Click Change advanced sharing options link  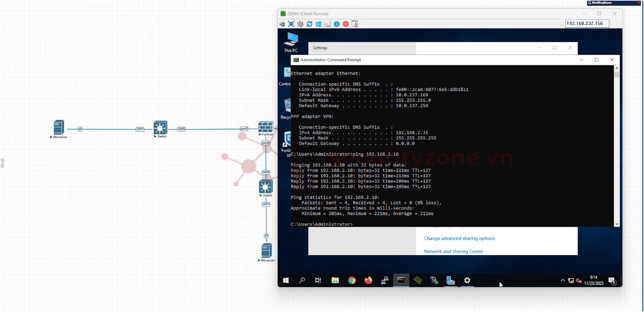point(459,239)
